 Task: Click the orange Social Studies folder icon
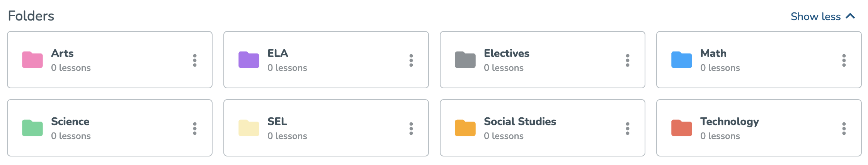point(465,128)
